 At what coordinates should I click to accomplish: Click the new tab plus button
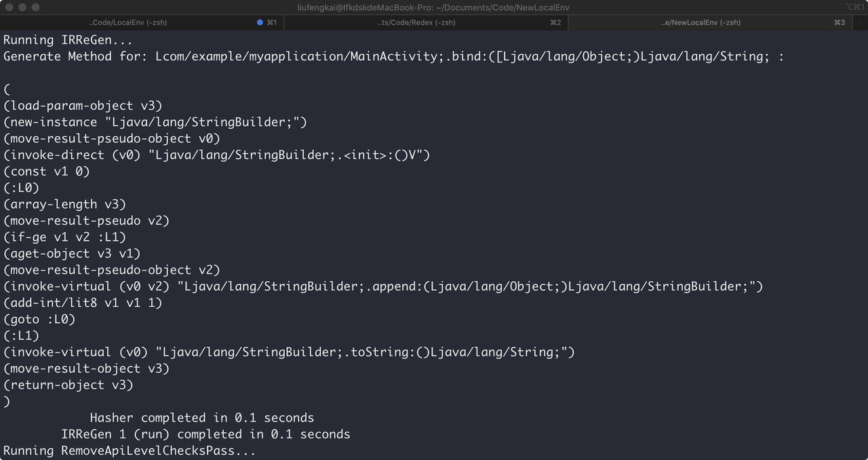pyautogui.click(x=860, y=22)
